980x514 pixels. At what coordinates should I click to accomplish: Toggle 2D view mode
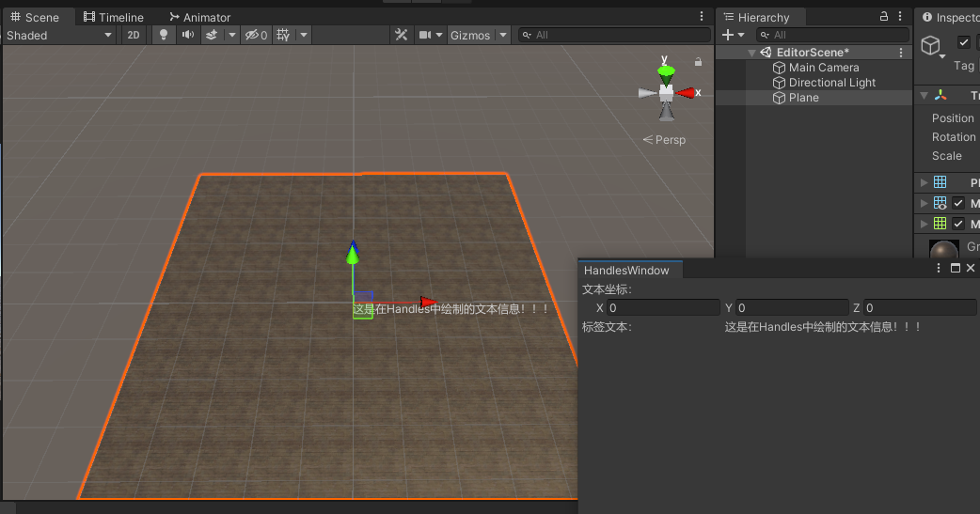[x=134, y=35]
